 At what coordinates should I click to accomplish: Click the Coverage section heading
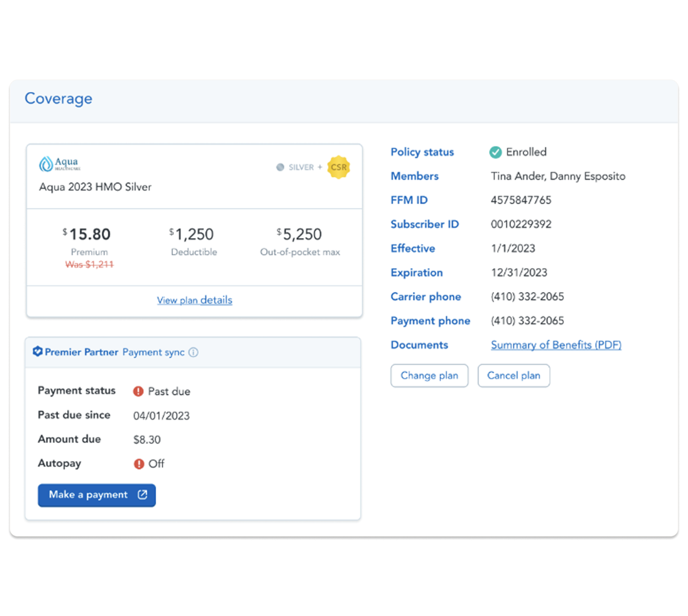(x=59, y=99)
